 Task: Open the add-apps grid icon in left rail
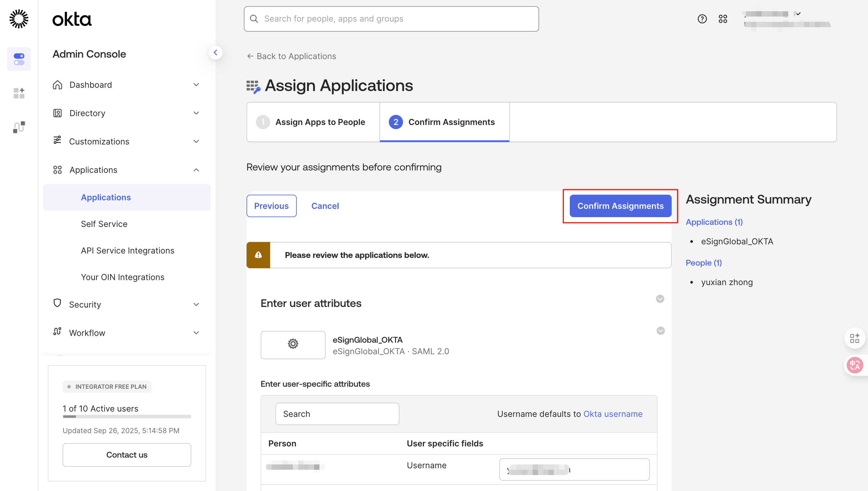click(19, 93)
